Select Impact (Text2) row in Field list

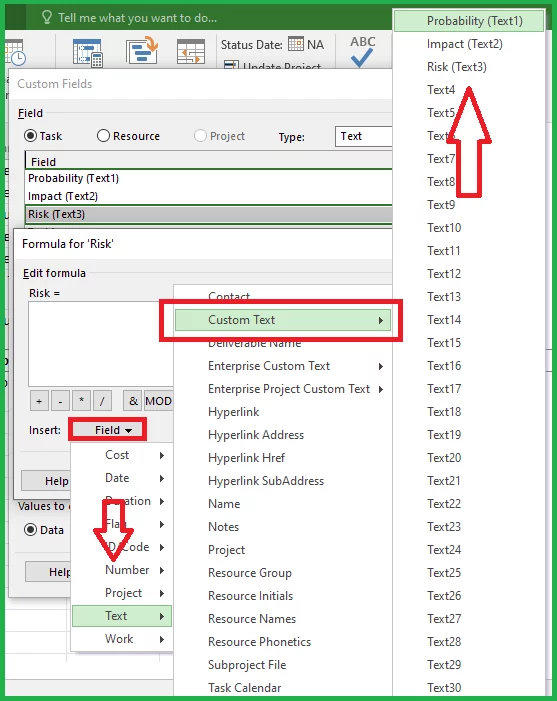point(209,196)
